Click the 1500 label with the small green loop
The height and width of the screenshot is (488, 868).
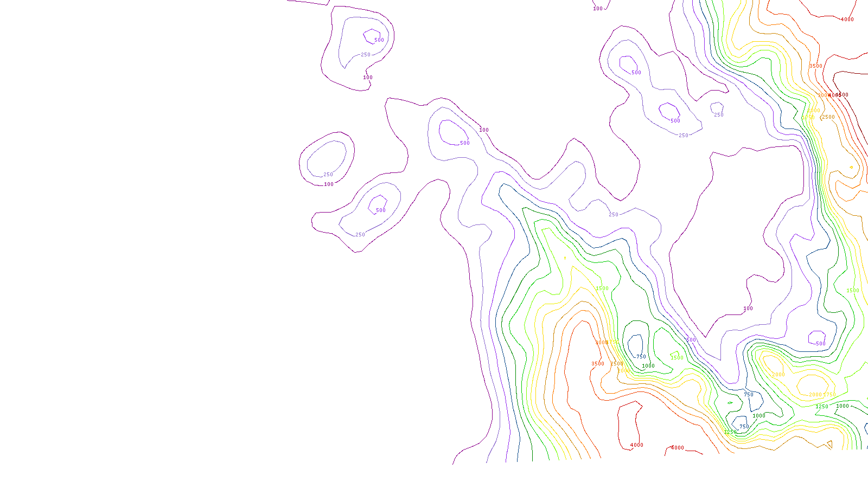(676, 358)
